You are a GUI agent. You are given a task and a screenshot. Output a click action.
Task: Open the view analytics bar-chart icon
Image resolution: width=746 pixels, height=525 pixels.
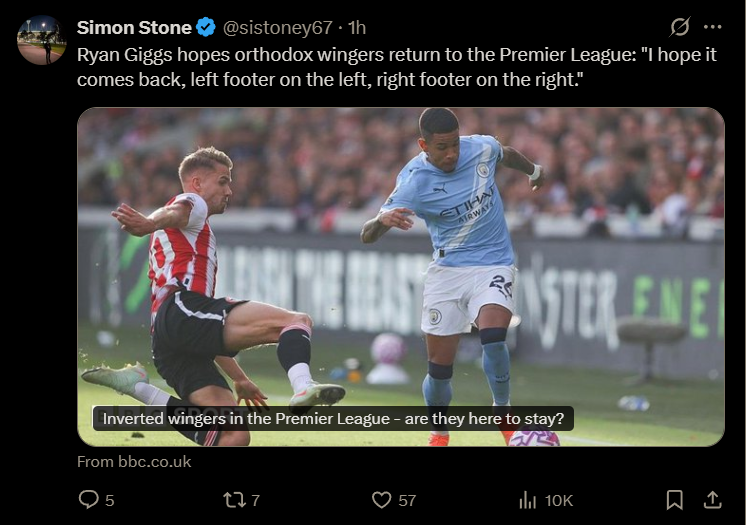tap(527, 499)
